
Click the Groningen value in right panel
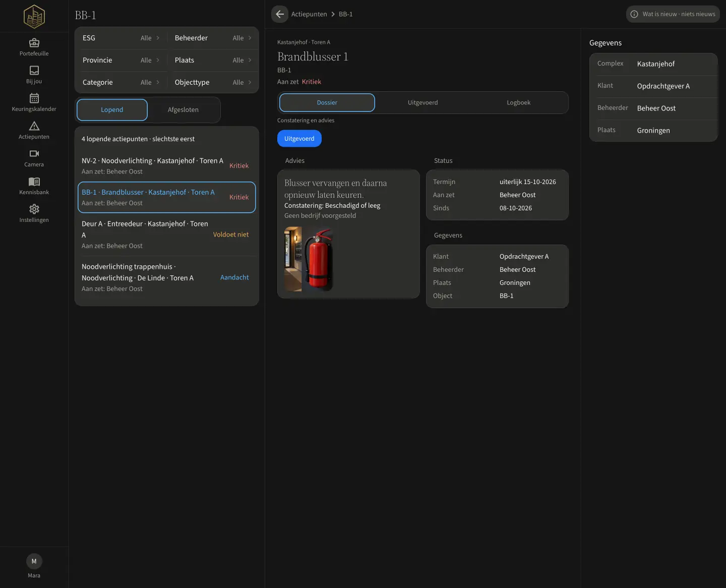(x=653, y=131)
